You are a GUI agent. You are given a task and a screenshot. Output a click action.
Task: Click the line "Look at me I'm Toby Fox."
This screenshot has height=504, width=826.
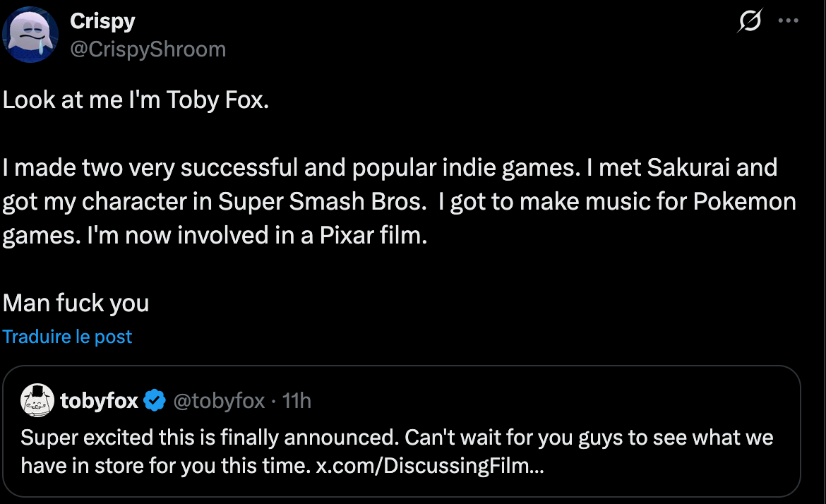[x=136, y=100]
